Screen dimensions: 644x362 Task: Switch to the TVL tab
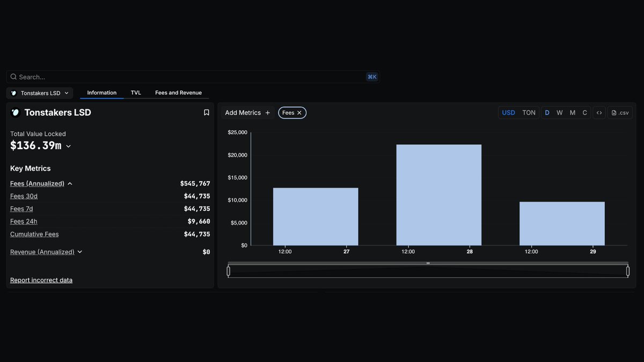(136, 93)
